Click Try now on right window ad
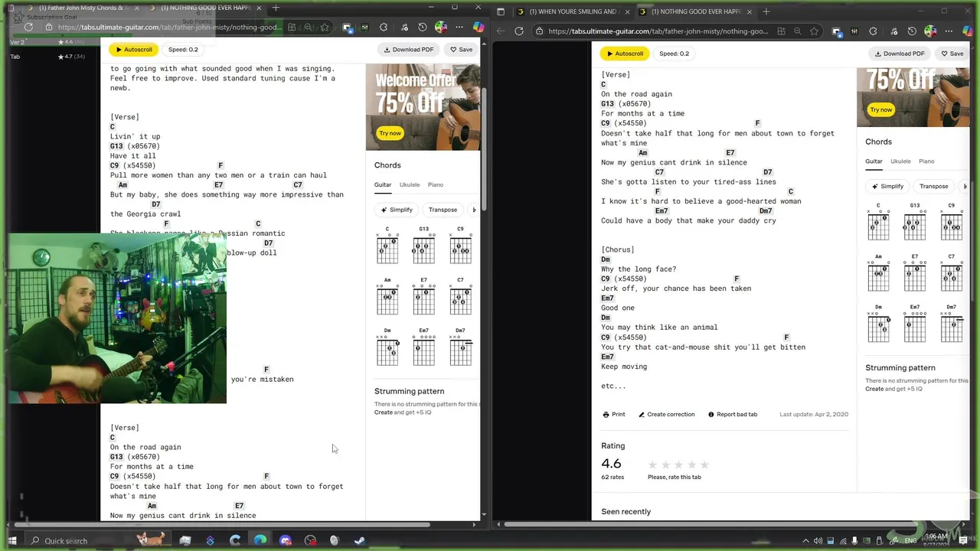Screen dimensions: 980x551 click(x=880, y=109)
